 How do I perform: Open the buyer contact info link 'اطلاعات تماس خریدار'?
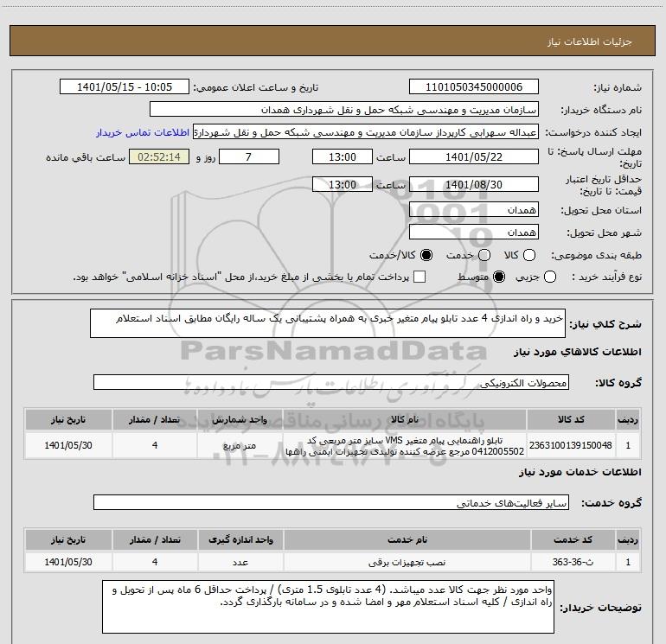click(x=143, y=132)
